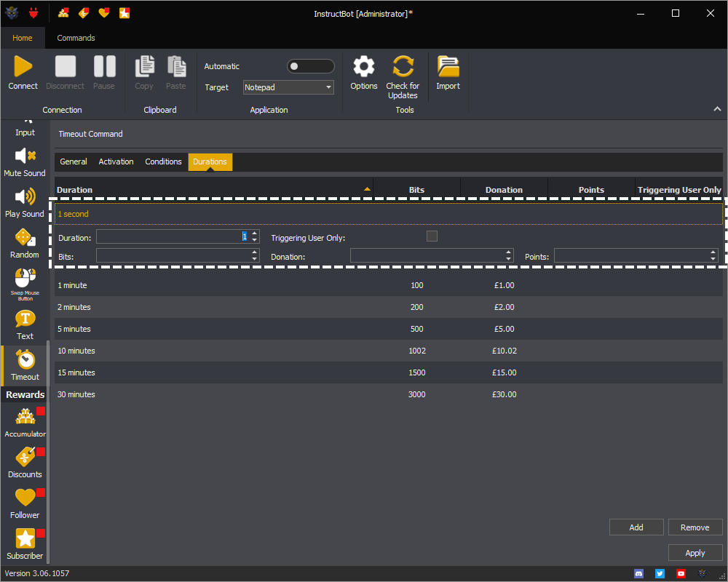Select the 5 minutes duration row
Screen dimensions: 728x582
tap(389, 329)
